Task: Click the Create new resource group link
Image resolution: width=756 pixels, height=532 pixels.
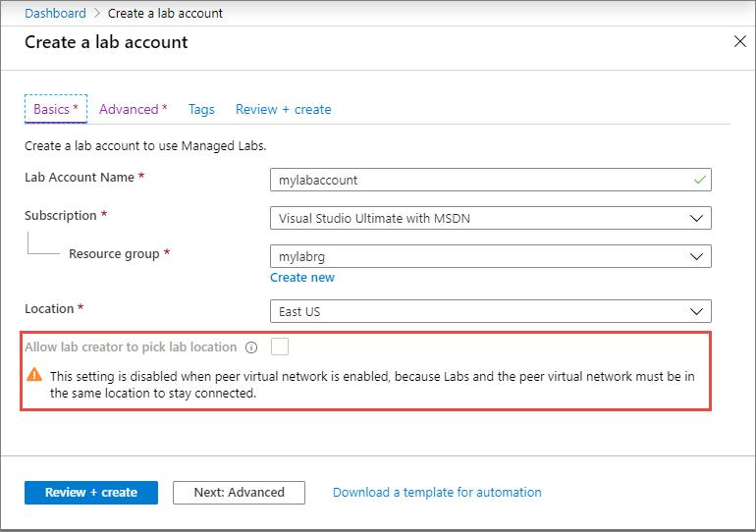Action: 301,278
